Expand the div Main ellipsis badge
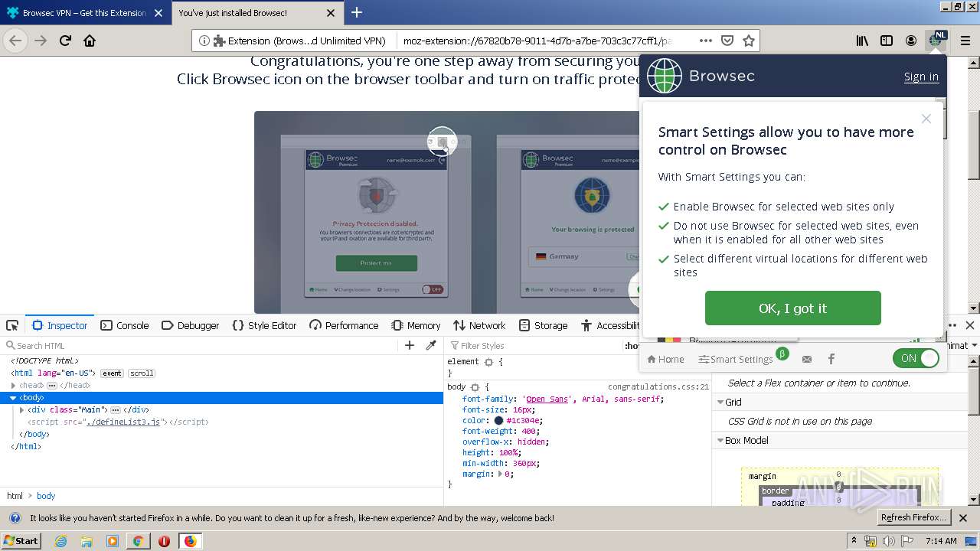 [116, 410]
